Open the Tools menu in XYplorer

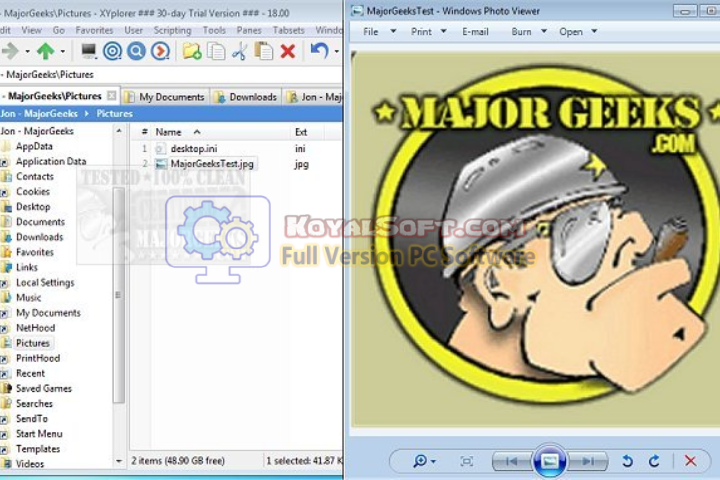(214, 30)
